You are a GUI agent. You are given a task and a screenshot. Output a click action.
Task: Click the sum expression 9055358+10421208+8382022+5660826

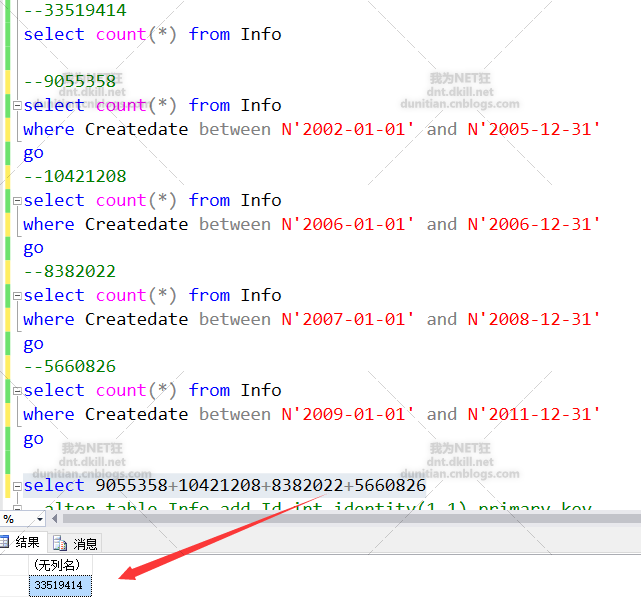(261, 485)
